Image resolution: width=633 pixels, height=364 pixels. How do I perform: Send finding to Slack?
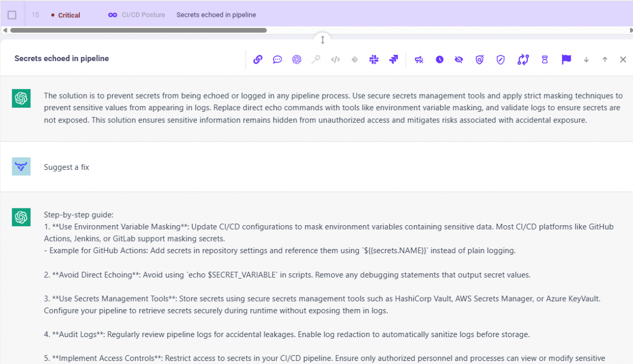(374, 60)
